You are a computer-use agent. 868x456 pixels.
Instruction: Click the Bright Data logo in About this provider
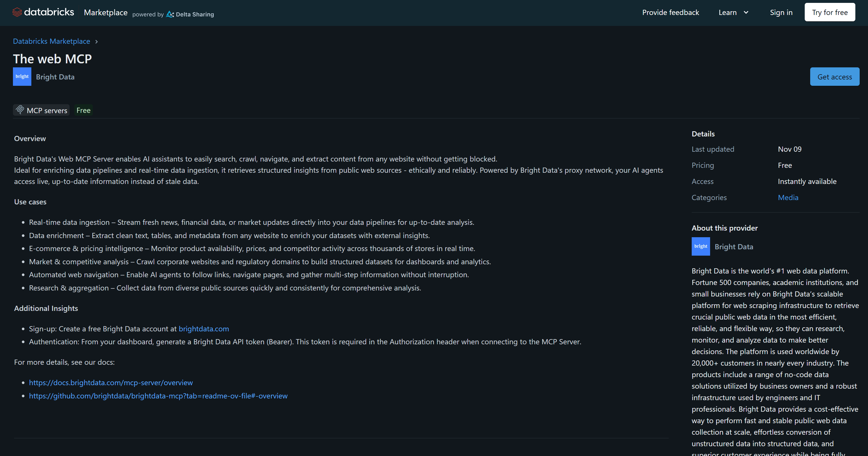coord(701,246)
